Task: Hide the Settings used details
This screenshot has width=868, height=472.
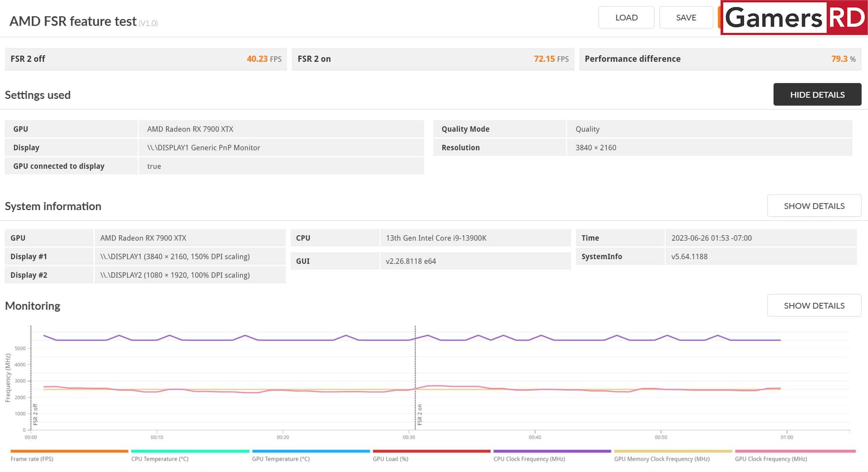Action: (x=817, y=94)
